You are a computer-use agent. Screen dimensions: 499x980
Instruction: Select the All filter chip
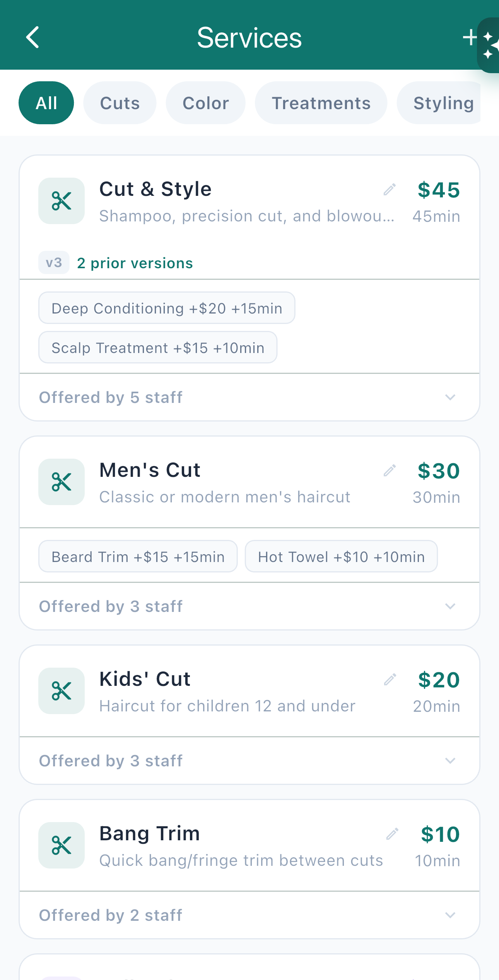(x=46, y=103)
